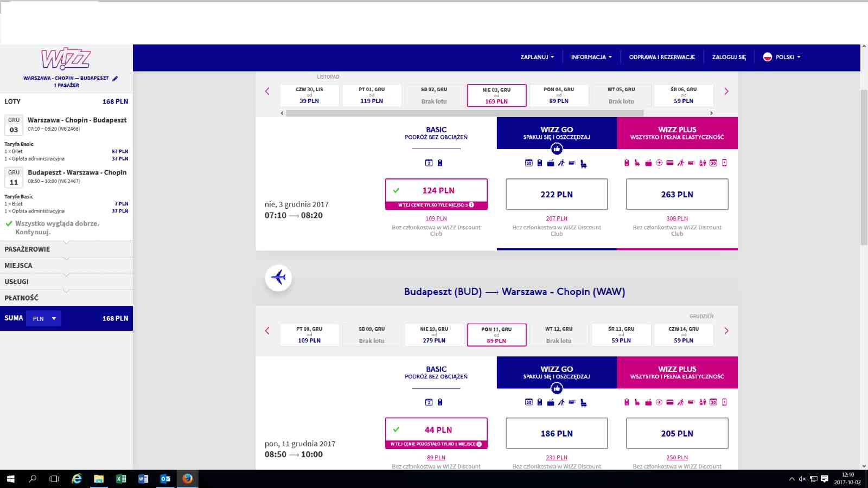Image resolution: width=868 pixels, height=488 pixels.
Task: Show earlier return dates with the left arrow
Action: [267, 331]
